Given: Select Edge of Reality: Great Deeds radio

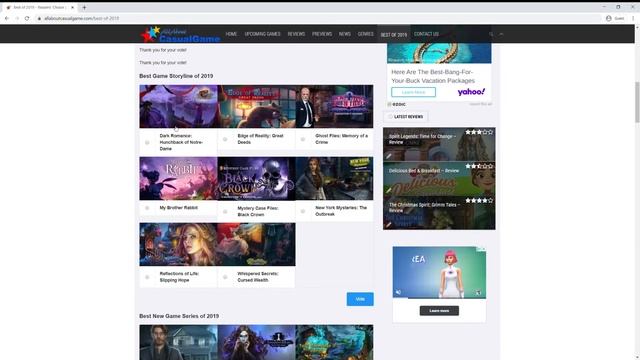Looking at the screenshot, I should [x=225, y=139].
